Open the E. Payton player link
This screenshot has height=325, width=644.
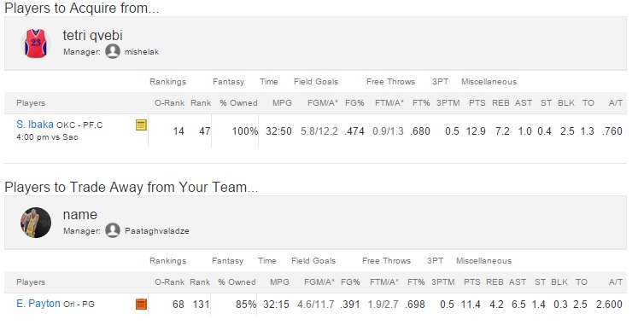(38, 304)
